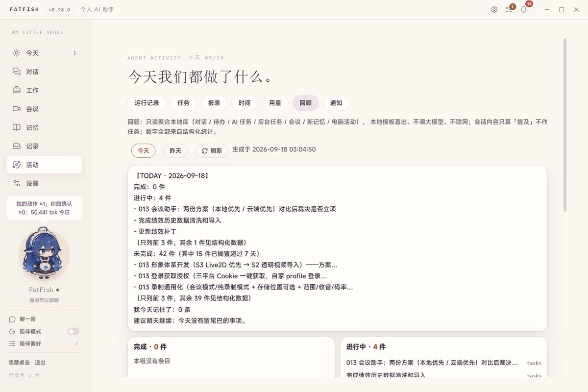
Task: Open 今天 in the sidebar
Action: pos(44,53)
